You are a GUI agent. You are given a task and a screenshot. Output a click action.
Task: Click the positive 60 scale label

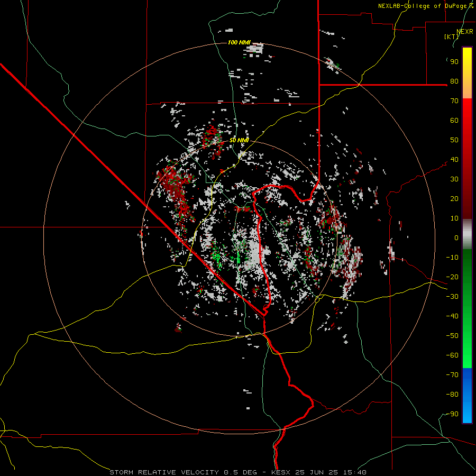[454, 121]
